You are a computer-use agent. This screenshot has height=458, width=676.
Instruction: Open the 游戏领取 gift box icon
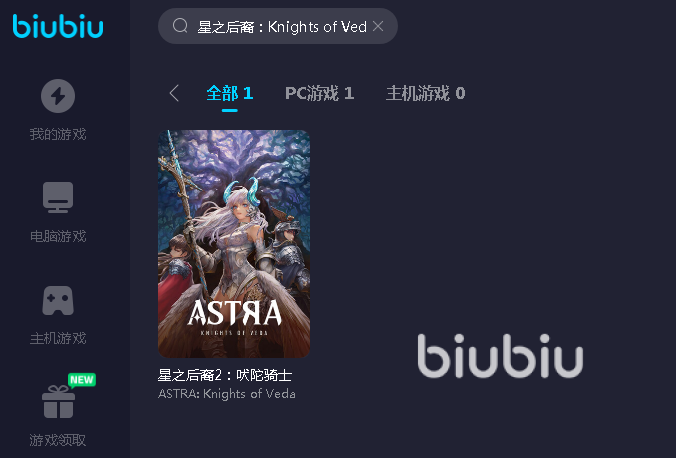click(x=59, y=402)
